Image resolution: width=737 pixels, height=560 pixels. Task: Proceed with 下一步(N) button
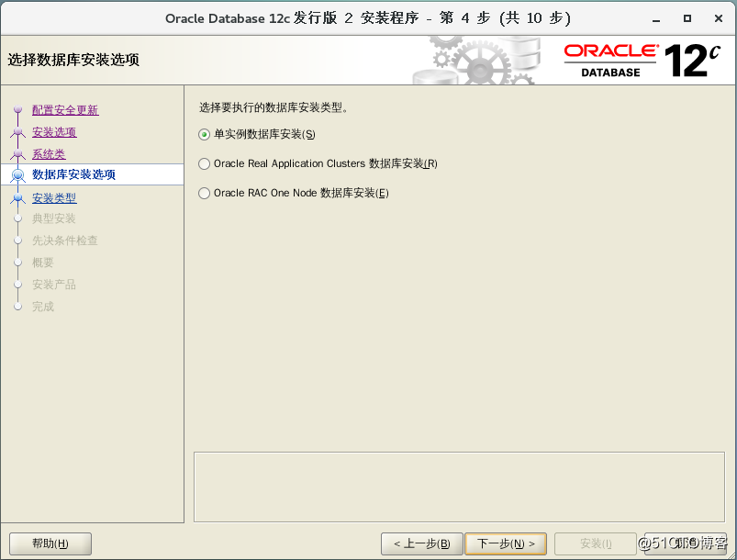[506, 544]
